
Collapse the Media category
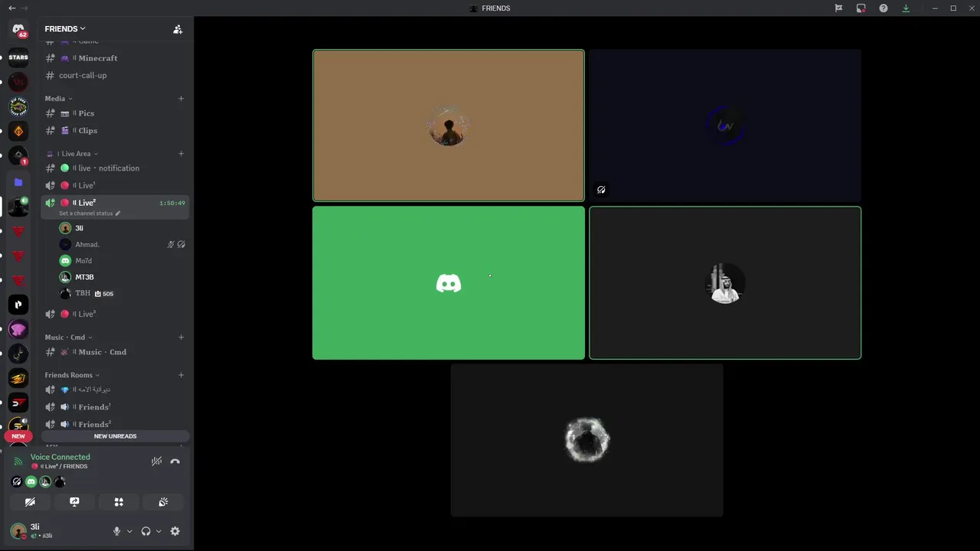click(58, 98)
